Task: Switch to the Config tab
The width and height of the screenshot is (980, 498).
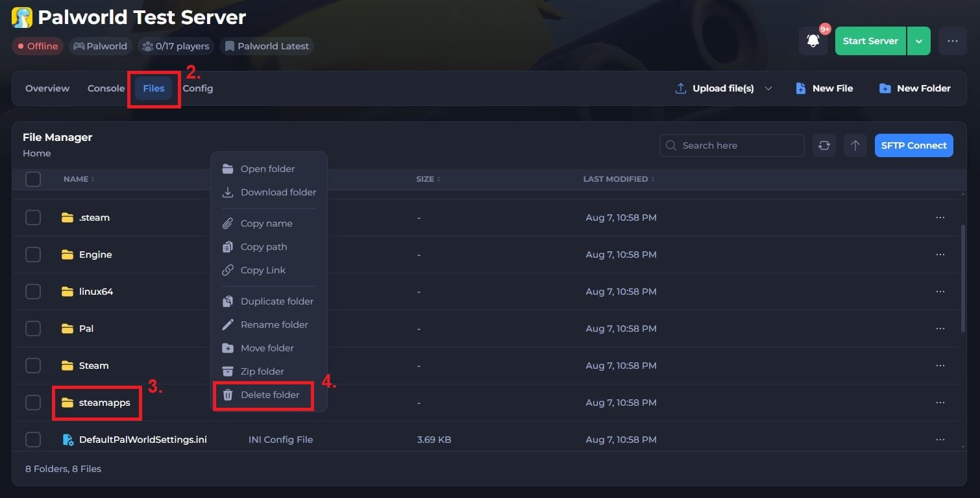Action: click(198, 88)
